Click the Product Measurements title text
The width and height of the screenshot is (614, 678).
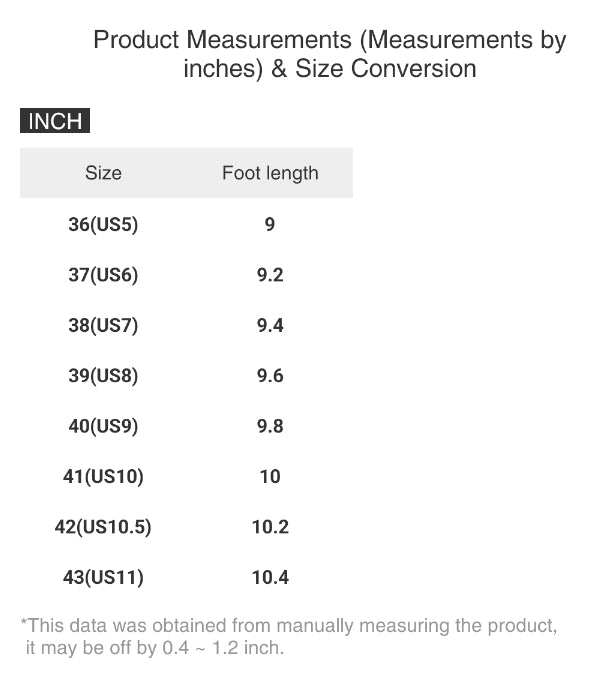329,54
